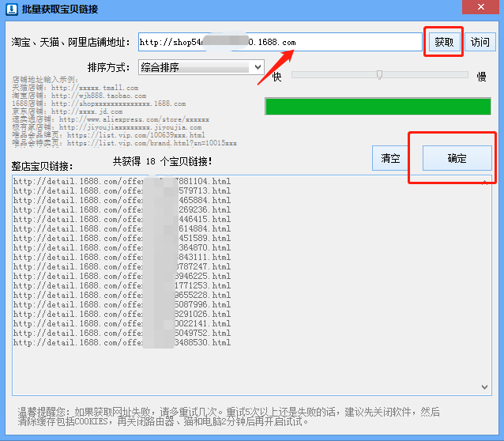Click the 快 speed label
Viewport: 504px width, 441px height.
click(276, 77)
